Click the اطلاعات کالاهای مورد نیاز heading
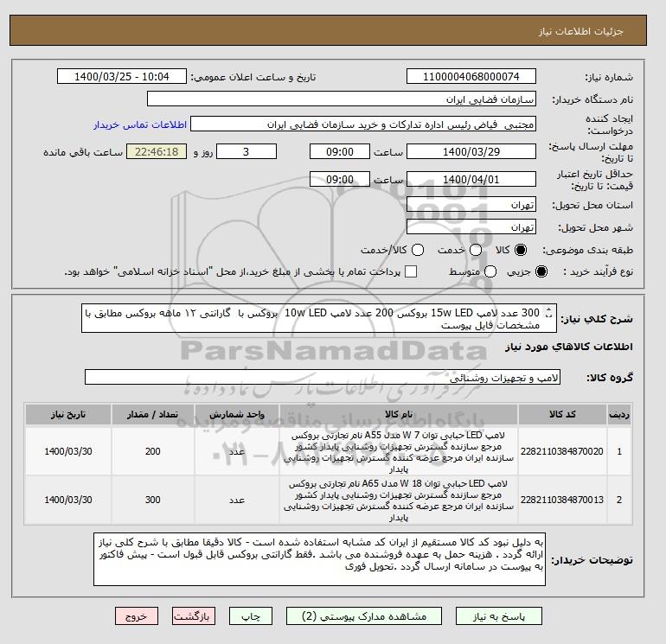The width and height of the screenshot is (666, 644). [x=569, y=347]
